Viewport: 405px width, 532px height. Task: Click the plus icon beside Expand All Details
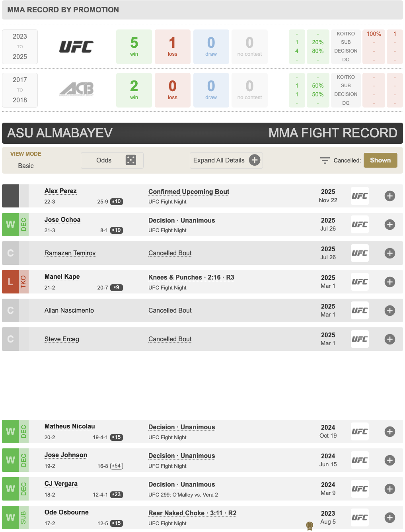click(x=255, y=160)
